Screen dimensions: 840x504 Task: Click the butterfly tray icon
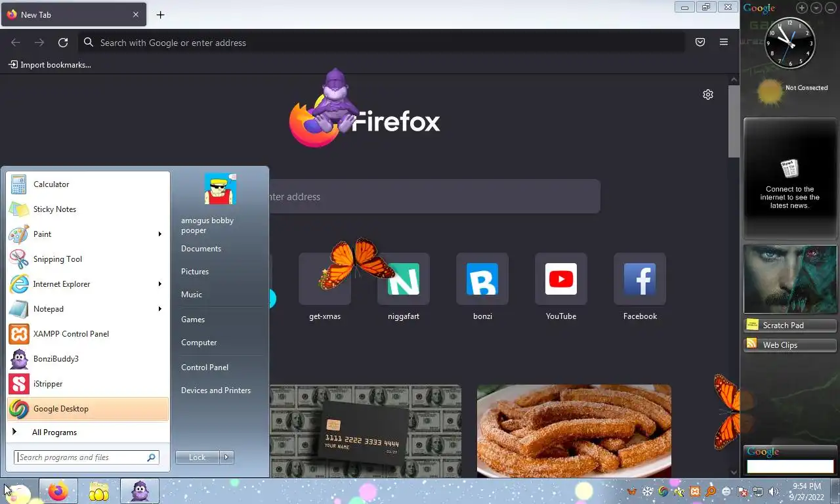[632, 492]
